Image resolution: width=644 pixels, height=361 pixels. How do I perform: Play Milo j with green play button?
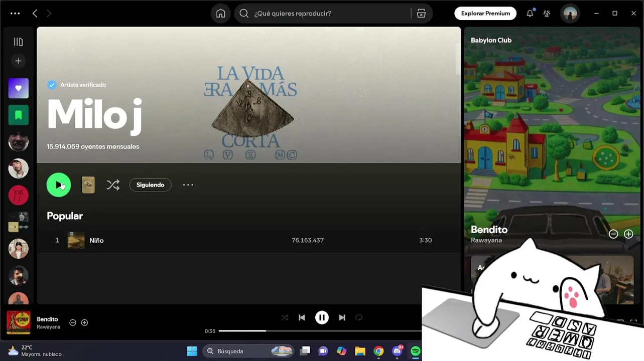click(x=59, y=185)
